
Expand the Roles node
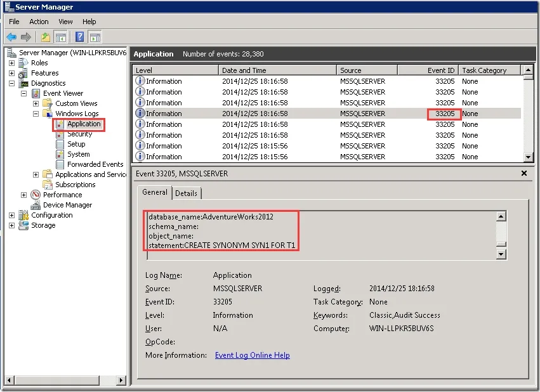(x=11, y=63)
